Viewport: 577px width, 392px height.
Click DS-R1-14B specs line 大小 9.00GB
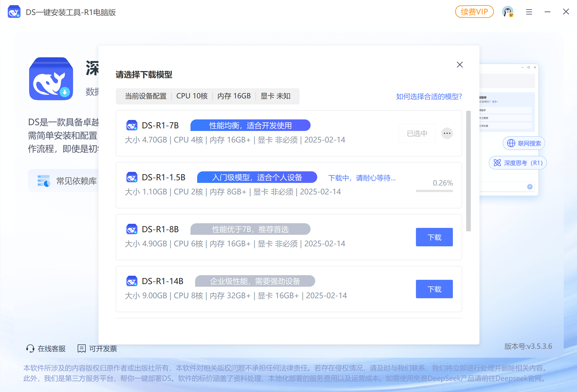[x=236, y=296]
